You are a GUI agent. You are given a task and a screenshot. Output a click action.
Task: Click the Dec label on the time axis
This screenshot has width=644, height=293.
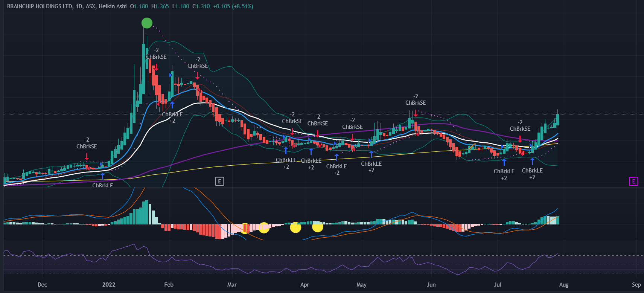click(43, 285)
